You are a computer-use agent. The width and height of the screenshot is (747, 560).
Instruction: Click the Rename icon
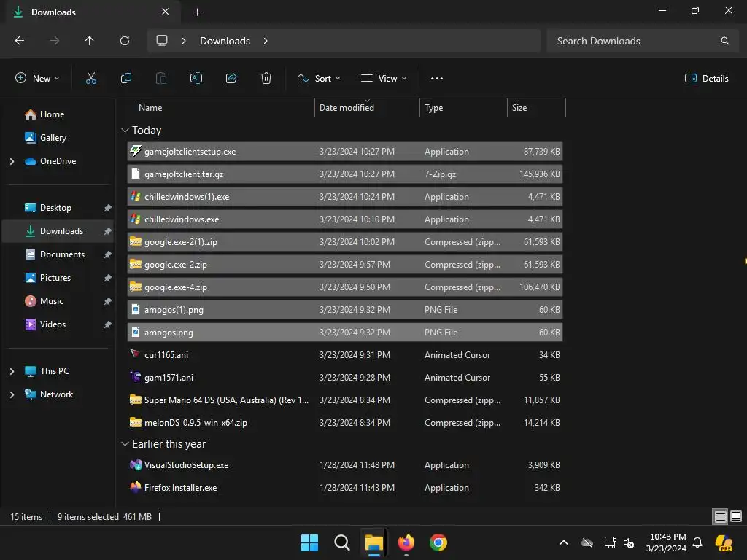pos(196,79)
